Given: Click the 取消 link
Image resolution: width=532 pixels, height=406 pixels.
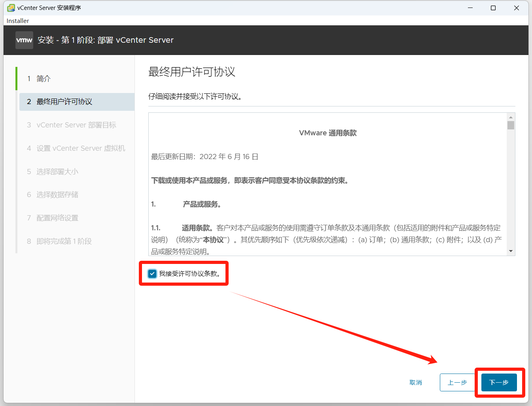Looking at the screenshot, I should click(415, 383).
